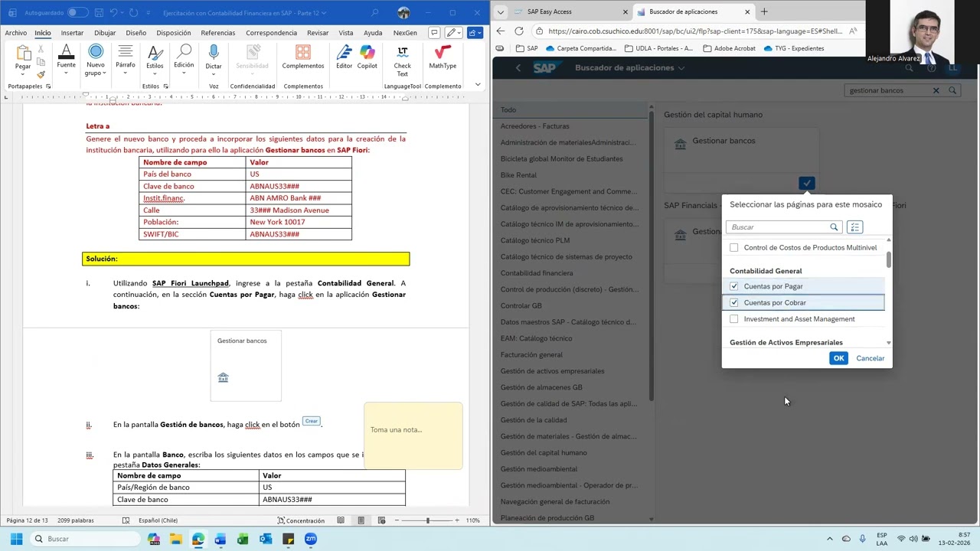Toggle the blue pin checkmark on Gestionar bancos tile
This screenshot has height=551, width=980.
(x=807, y=183)
